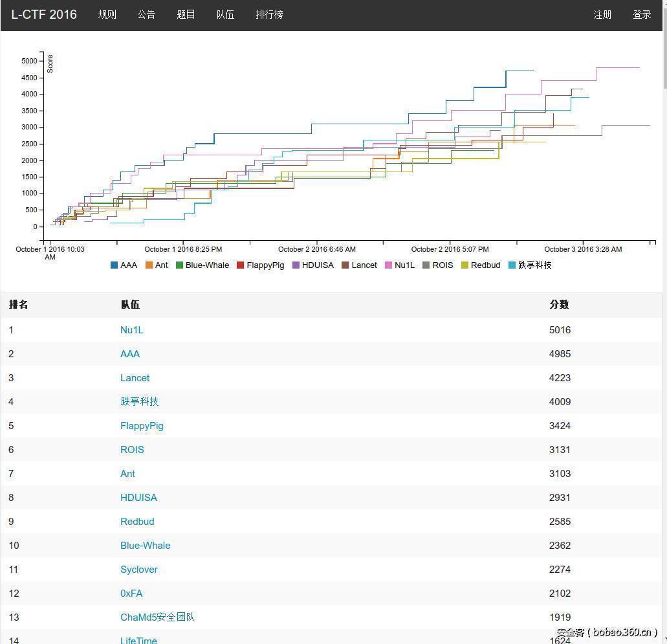Click the ChaMd5安全团队 team link
667x644 pixels.
pyautogui.click(x=157, y=617)
